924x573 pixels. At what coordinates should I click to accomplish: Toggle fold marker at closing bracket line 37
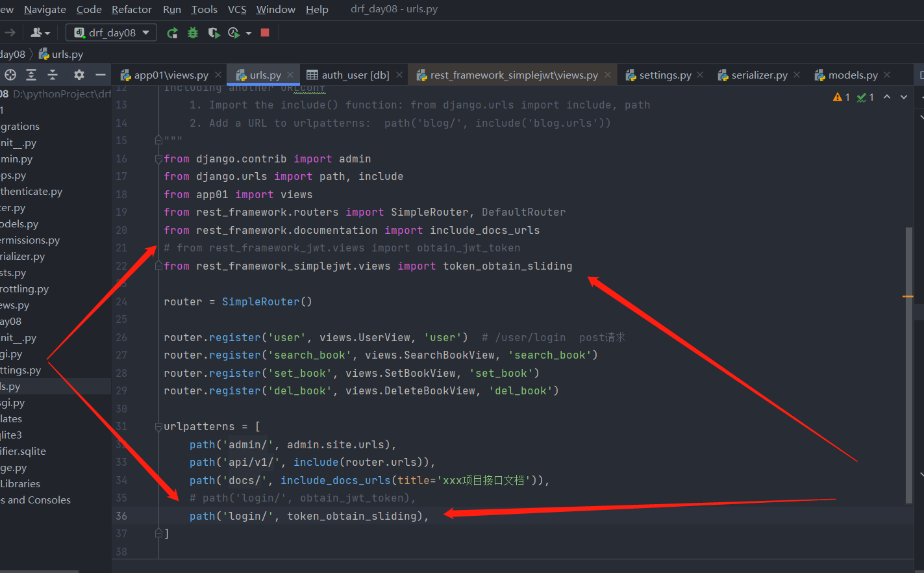(x=158, y=533)
